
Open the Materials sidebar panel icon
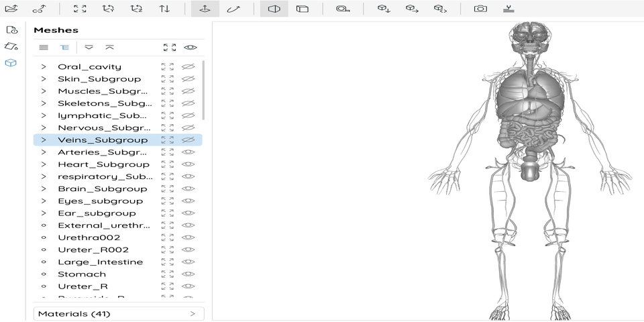click(x=11, y=46)
